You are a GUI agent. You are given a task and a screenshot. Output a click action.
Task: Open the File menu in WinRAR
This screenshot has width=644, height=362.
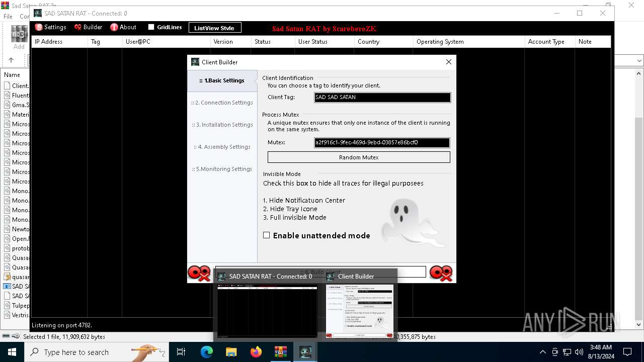pos(8,17)
